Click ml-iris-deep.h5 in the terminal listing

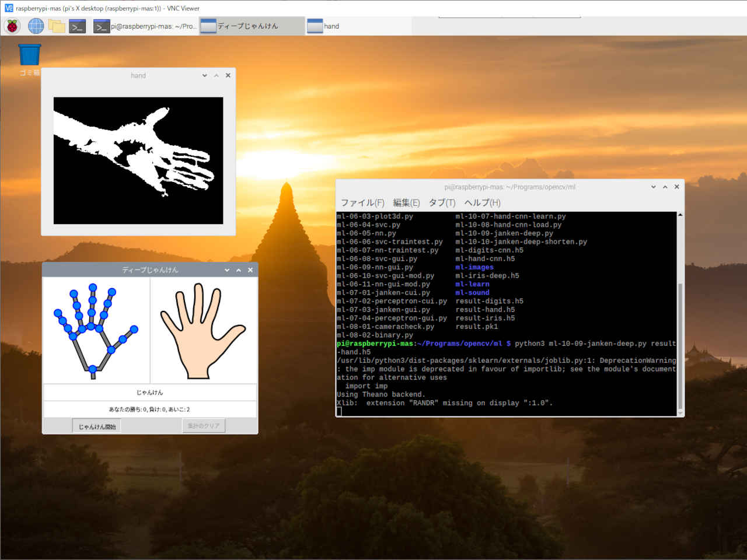click(487, 276)
